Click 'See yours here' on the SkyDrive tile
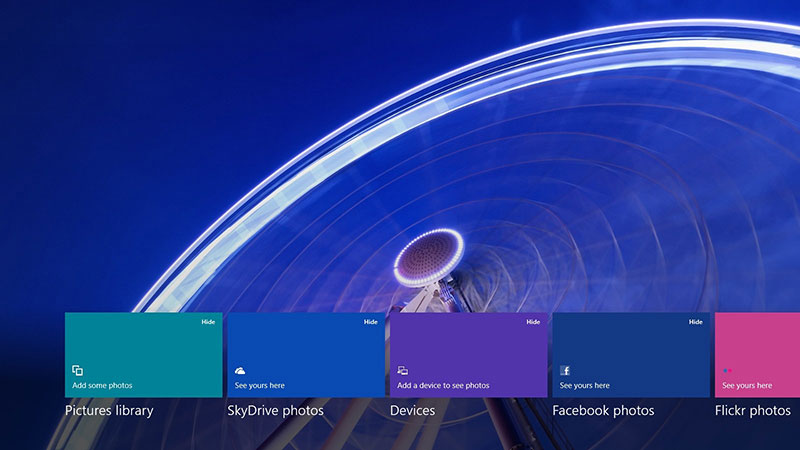Viewport: 800px width, 450px height. pos(260,386)
